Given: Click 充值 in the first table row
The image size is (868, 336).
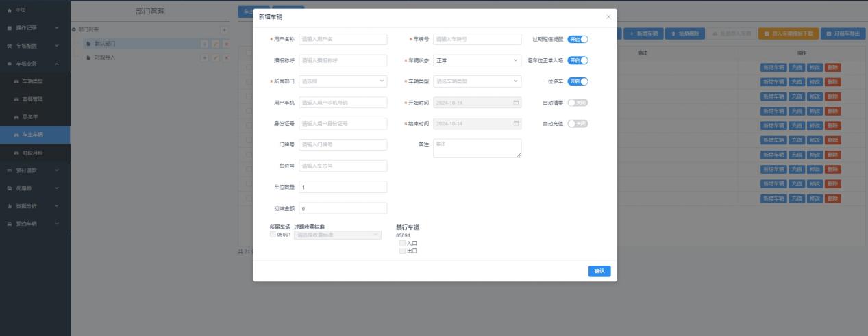Looking at the screenshot, I should pos(797,67).
